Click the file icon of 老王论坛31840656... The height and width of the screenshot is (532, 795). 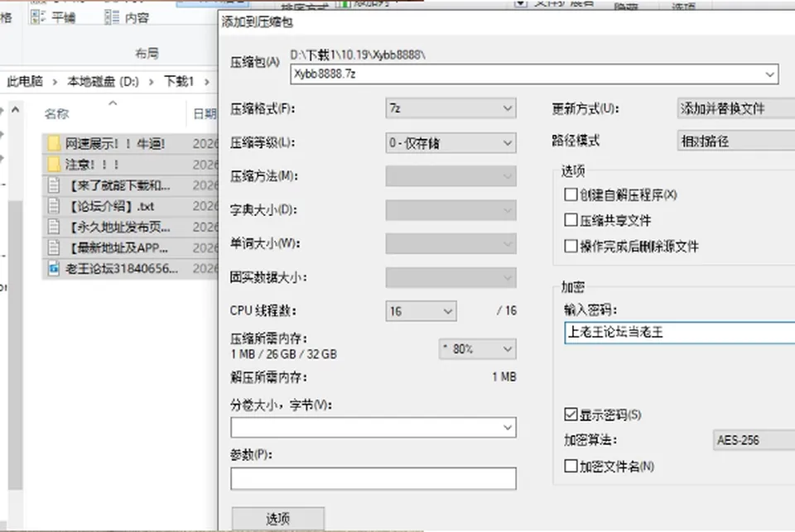[x=54, y=269]
